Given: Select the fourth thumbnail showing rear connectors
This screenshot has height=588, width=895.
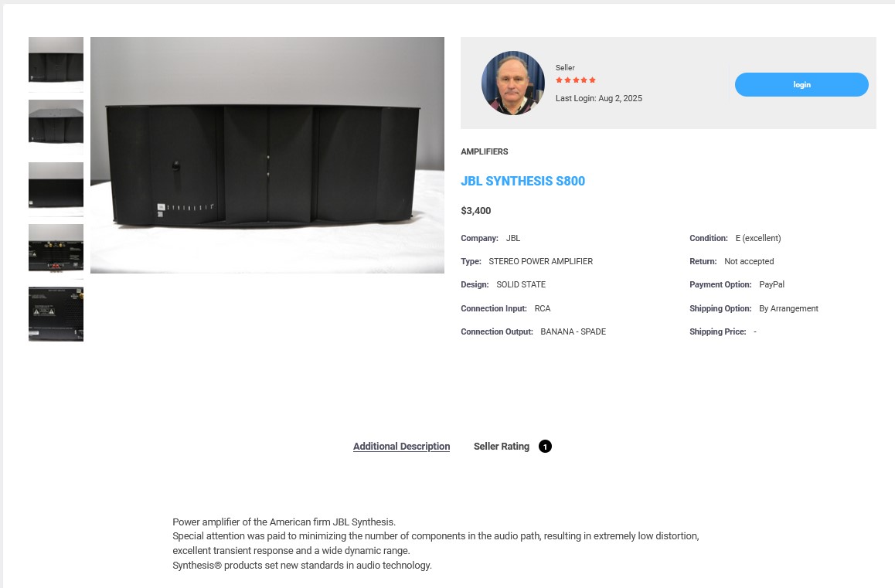Looking at the screenshot, I should click(x=56, y=252).
